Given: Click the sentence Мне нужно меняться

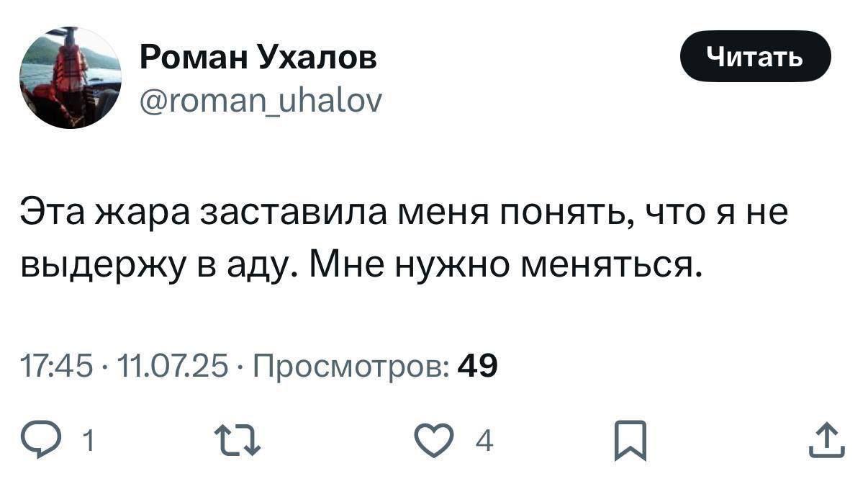Looking at the screenshot, I should [507, 267].
